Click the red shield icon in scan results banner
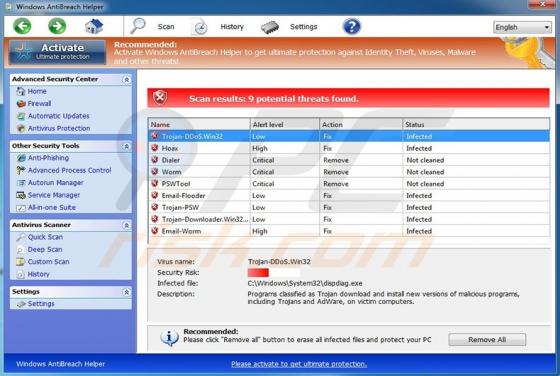Screen dimensions: 560x376 pyautogui.click(x=160, y=97)
